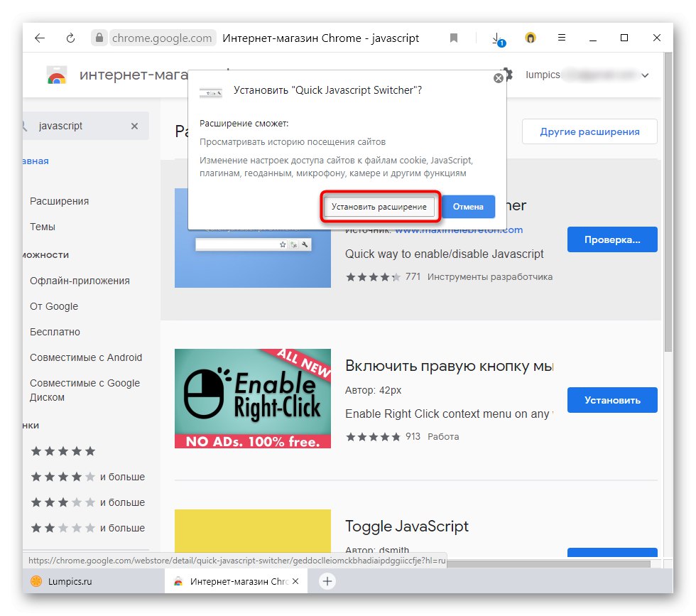Image resolution: width=696 pixels, height=616 pixels.
Task: Switch to the Интернет-магазин Chrome tab
Action: click(236, 581)
